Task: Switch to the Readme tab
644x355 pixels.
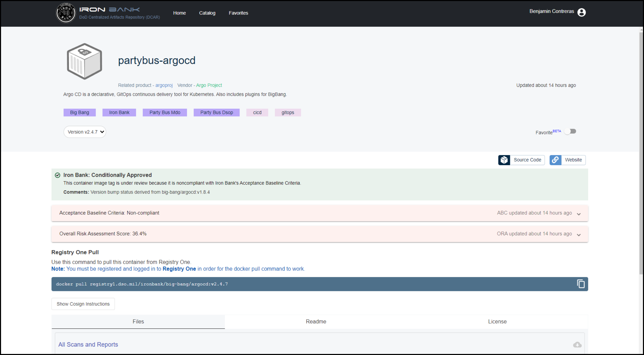Action: coord(316,321)
